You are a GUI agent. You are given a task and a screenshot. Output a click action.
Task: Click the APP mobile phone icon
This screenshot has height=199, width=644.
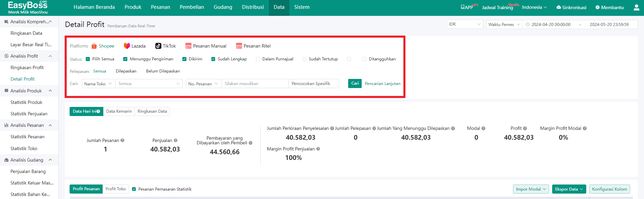point(462,7)
